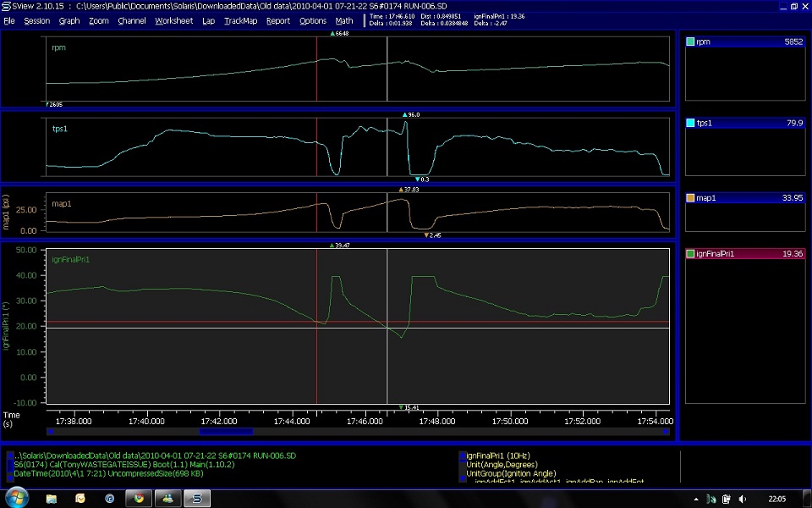This screenshot has height=508, width=812.
Task: Click the Cal(TonyWASTEGATEISSUE) info line
Action: click(x=124, y=465)
